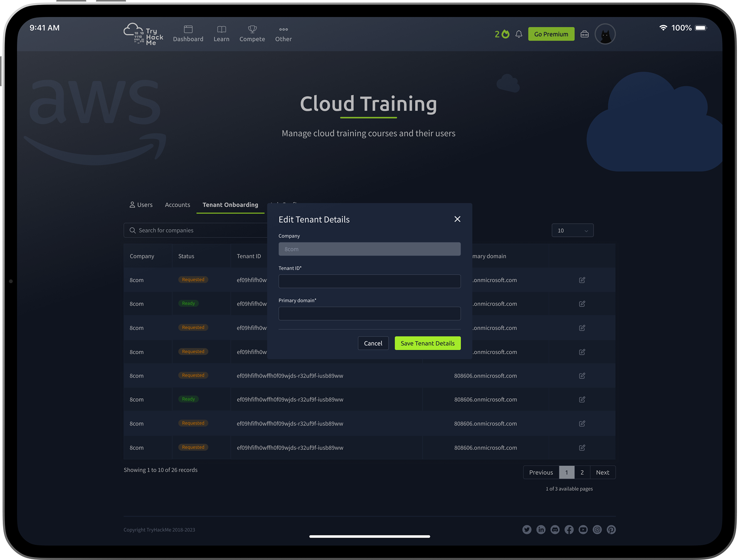Open the Dashboard nav item

pos(188,34)
